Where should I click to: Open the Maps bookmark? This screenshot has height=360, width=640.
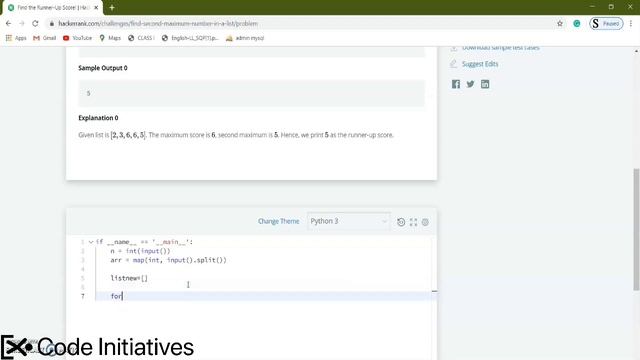[x=110, y=38]
